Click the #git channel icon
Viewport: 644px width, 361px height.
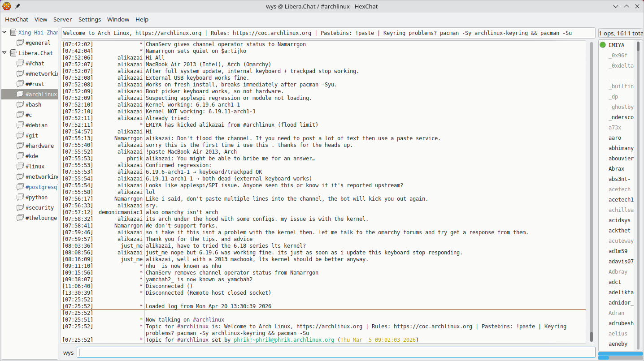pos(20,136)
